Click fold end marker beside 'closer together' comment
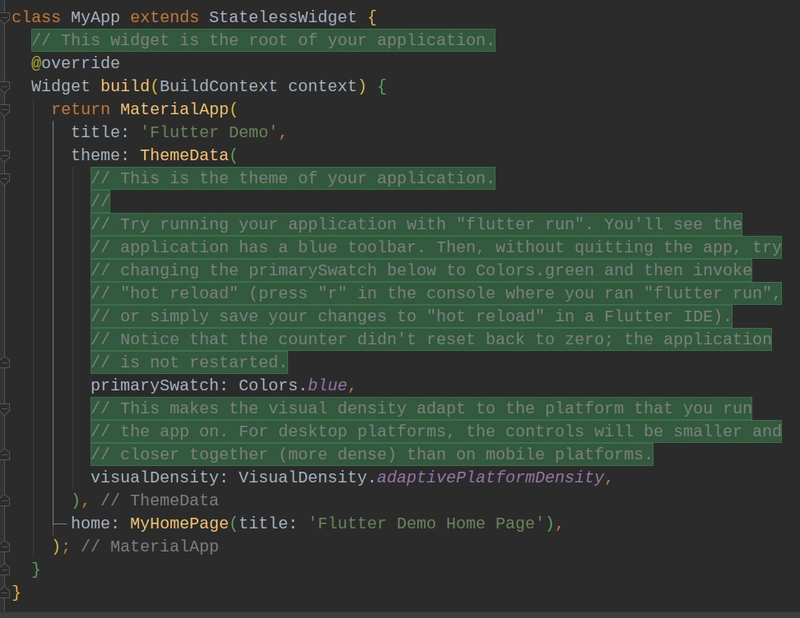 tap(4, 454)
